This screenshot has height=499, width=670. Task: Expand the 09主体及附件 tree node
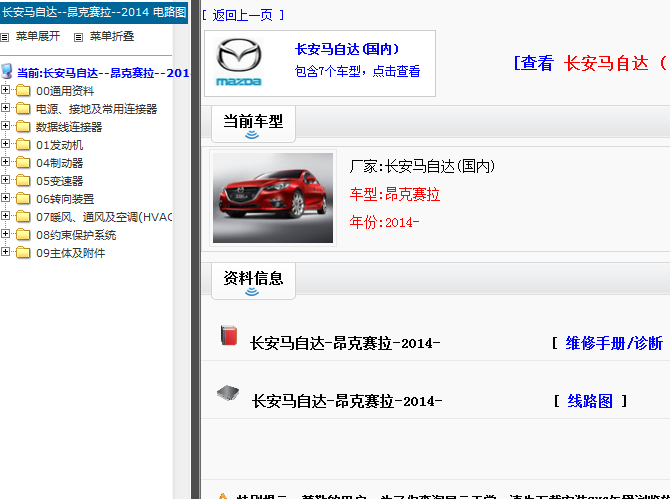coord(6,252)
